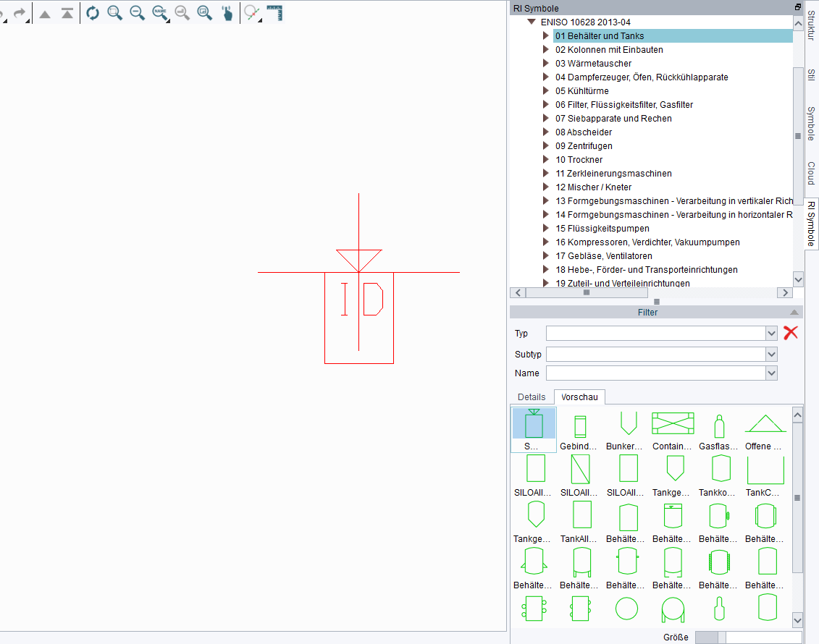Select the Tankko... symbol thumbnail
Viewport: 819px width, 644px height.
[719, 475]
